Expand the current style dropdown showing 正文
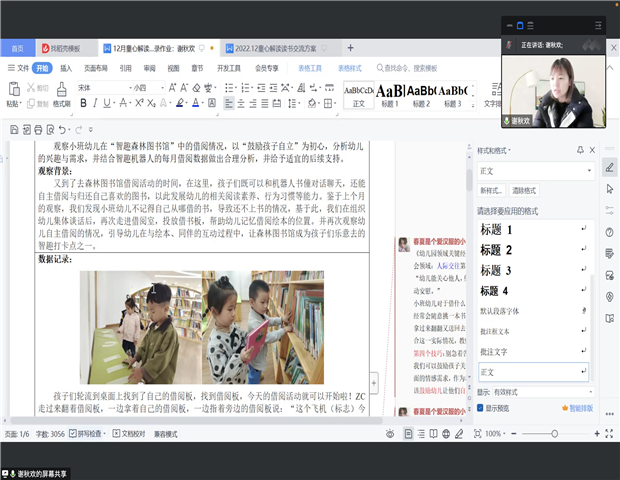The height and width of the screenshot is (480, 620). [588, 172]
